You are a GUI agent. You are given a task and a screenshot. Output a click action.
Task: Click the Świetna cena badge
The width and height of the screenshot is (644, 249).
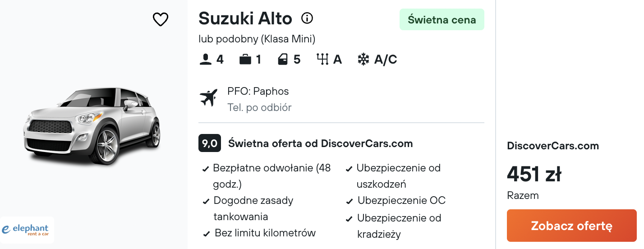point(442,19)
